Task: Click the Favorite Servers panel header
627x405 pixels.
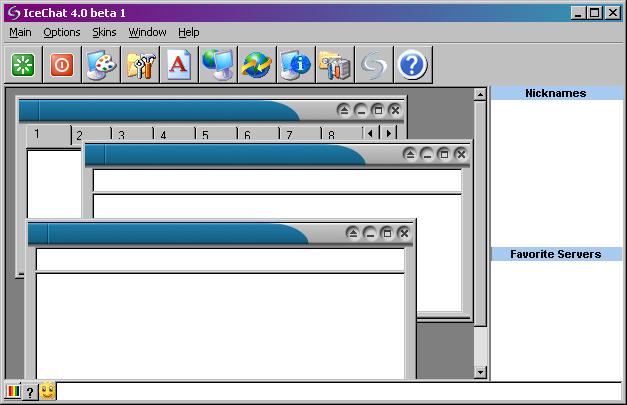Action: coord(556,254)
